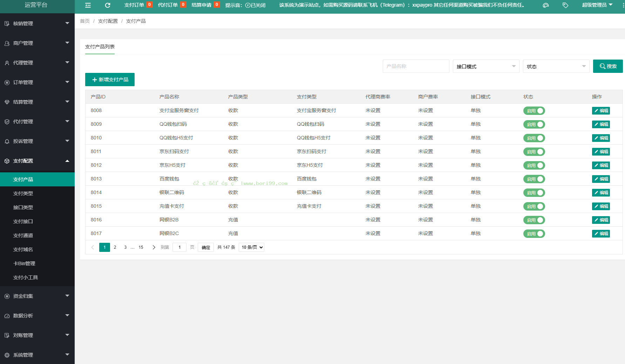Open 支付接口 in the sidebar submenu

[x=37, y=221]
